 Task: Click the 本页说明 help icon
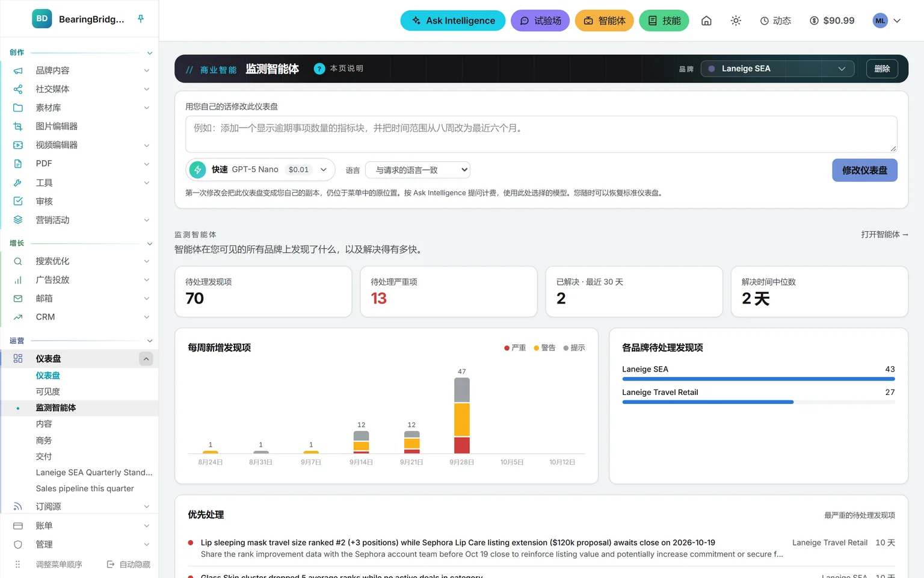(x=319, y=69)
